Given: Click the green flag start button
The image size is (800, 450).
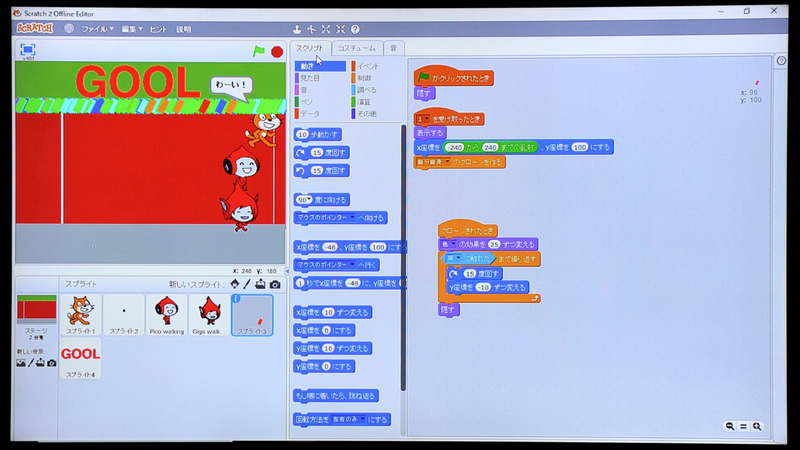Looking at the screenshot, I should coord(259,51).
